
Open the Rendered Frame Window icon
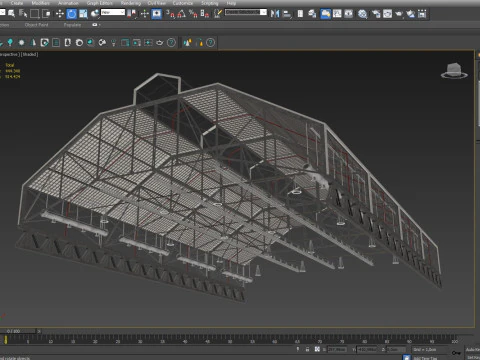pos(387,14)
